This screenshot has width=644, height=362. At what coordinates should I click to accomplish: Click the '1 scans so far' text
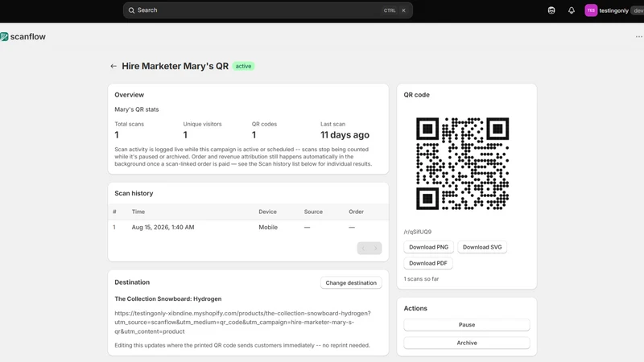tap(421, 278)
